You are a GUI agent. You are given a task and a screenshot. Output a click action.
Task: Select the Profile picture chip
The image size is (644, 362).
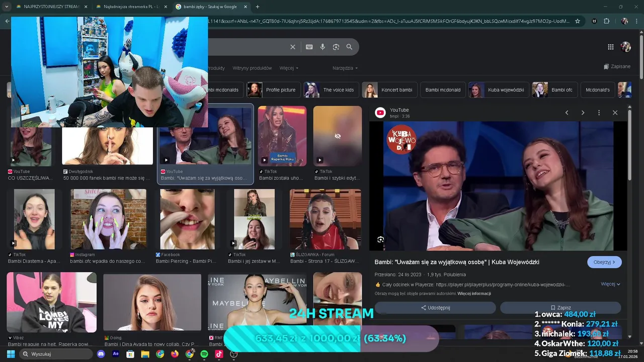[x=274, y=90]
